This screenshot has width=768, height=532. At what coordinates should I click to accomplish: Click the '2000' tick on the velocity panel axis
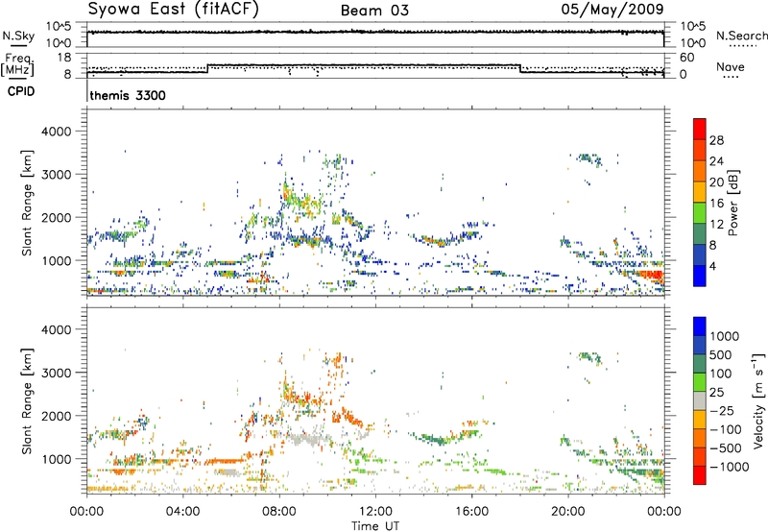57,417
